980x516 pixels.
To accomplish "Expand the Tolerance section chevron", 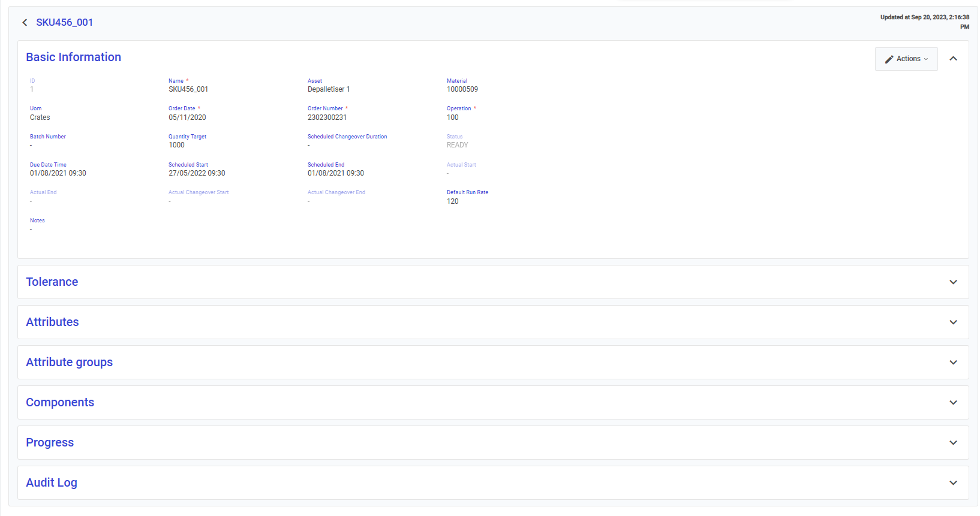I will click(953, 282).
